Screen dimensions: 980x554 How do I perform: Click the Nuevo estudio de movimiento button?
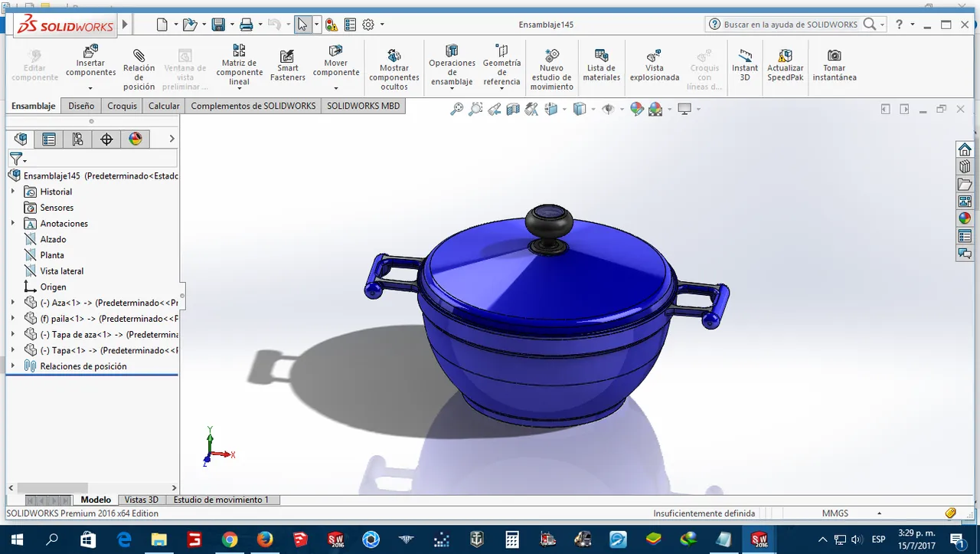tap(551, 68)
